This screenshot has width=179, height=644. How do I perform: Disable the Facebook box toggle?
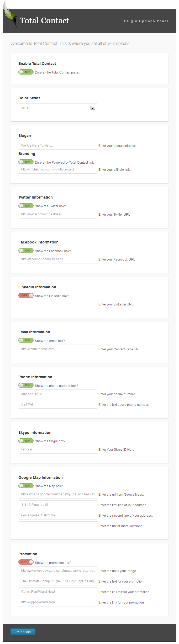click(26, 251)
